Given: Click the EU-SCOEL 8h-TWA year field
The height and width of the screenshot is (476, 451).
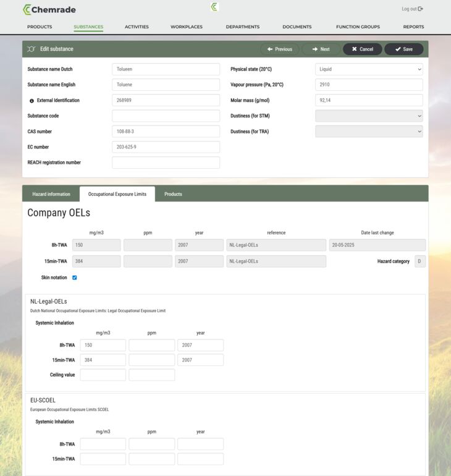Looking at the screenshot, I should (x=200, y=444).
